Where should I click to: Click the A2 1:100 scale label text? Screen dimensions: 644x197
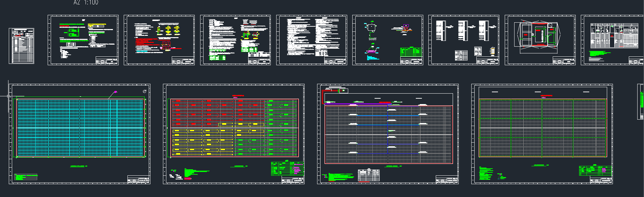point(86,3)
